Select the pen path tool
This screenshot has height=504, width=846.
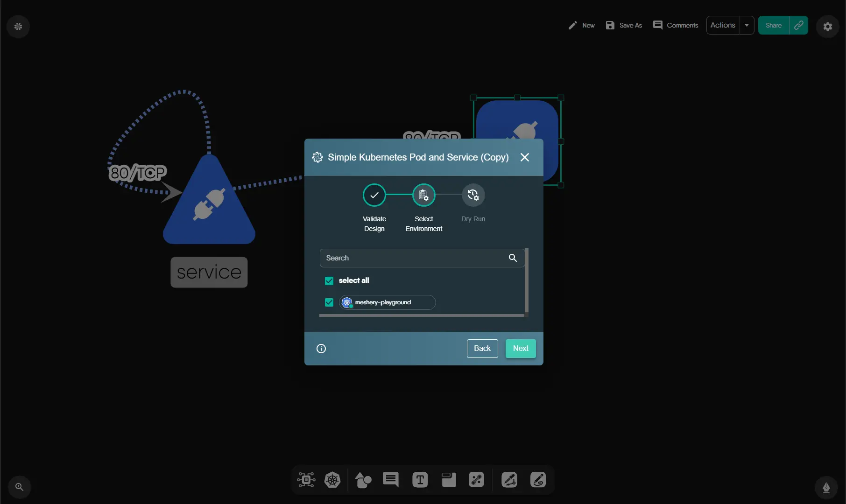509,480
